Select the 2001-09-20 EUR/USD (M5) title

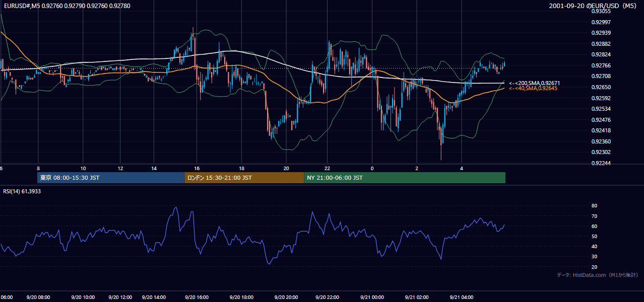(x=593, y=6)
